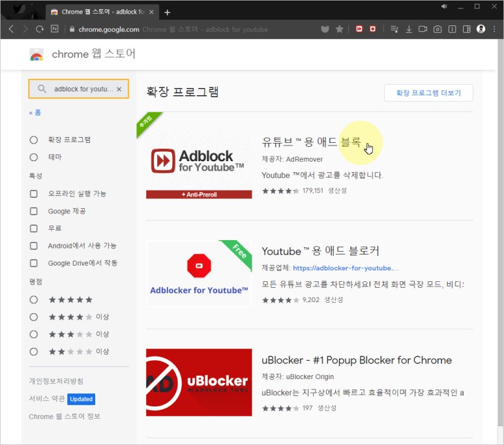This screenshot has width=504, height=445.
Task: Check the 무료 filter
Action: pyautogui.click(x=34, y=228)
